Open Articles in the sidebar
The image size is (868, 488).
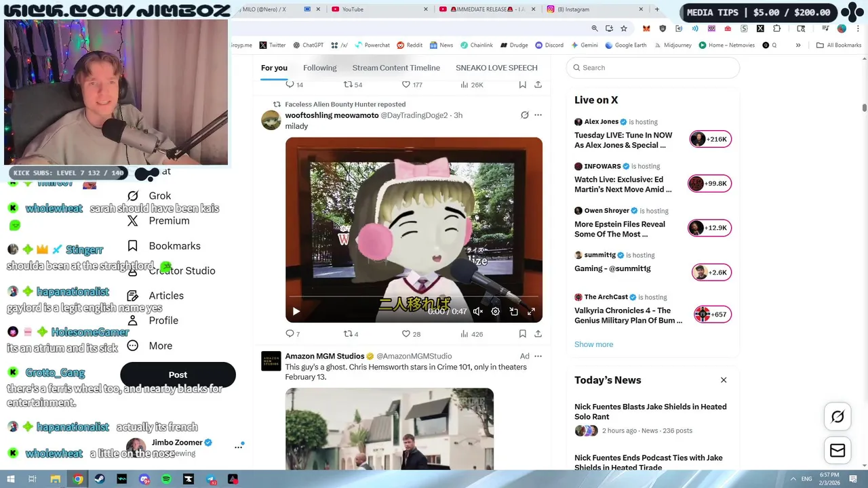tap(155, 296)
